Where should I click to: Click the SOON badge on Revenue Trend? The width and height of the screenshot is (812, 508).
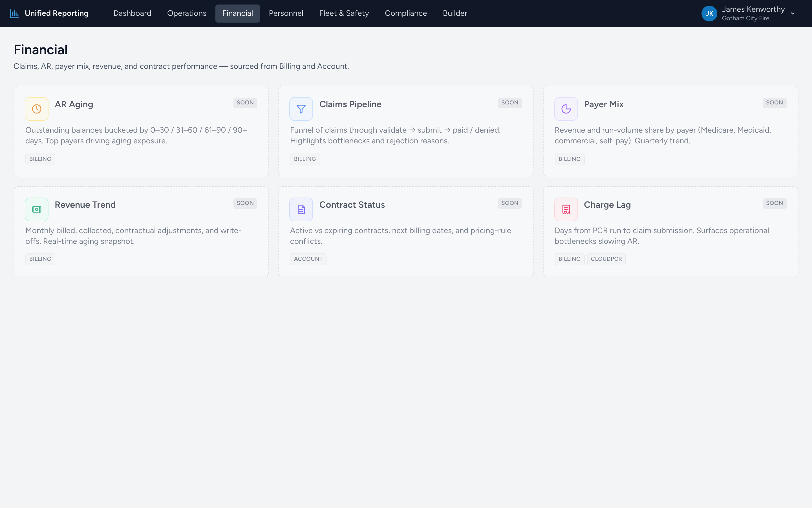click(245, 203)
